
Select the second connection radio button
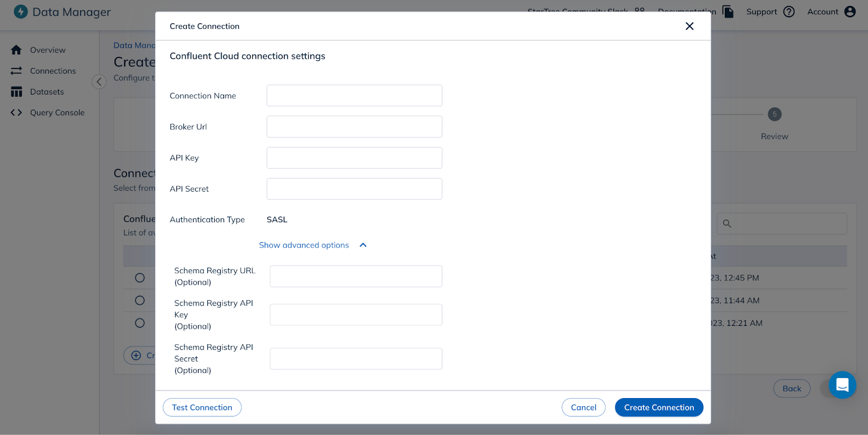[x=140, y=300]
